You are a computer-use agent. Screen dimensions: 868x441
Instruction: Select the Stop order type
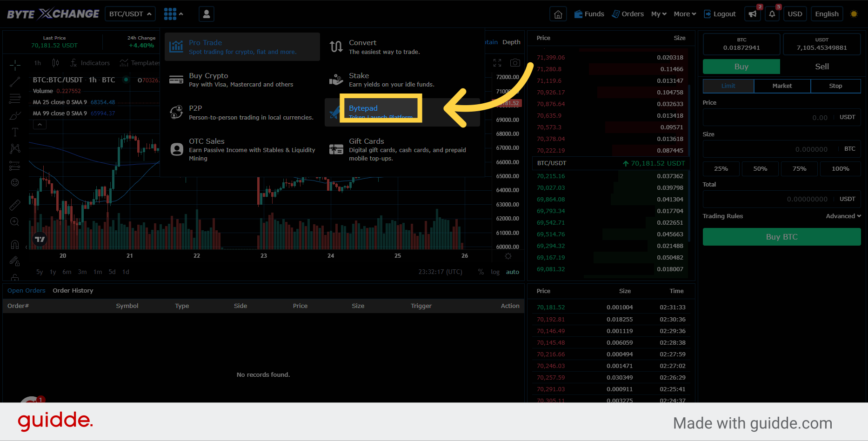pos(835,86)
